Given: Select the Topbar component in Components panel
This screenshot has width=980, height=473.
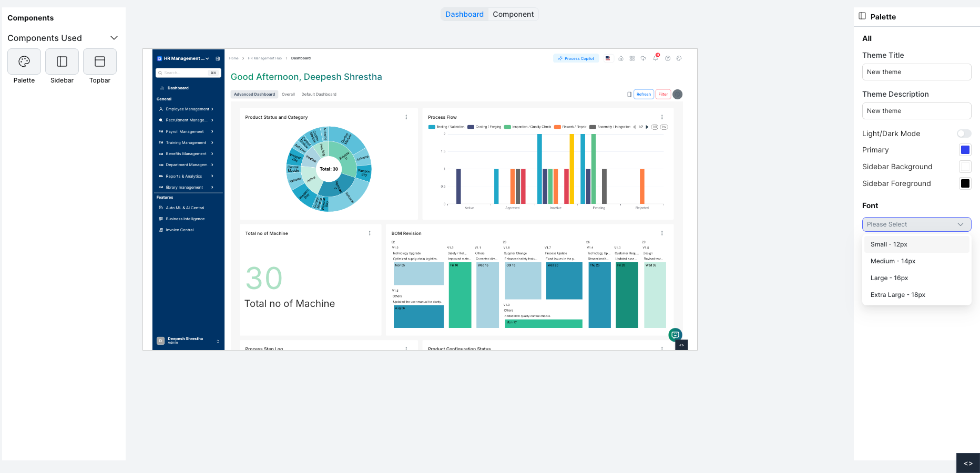Looking at the screenshot, I should 99,63.
